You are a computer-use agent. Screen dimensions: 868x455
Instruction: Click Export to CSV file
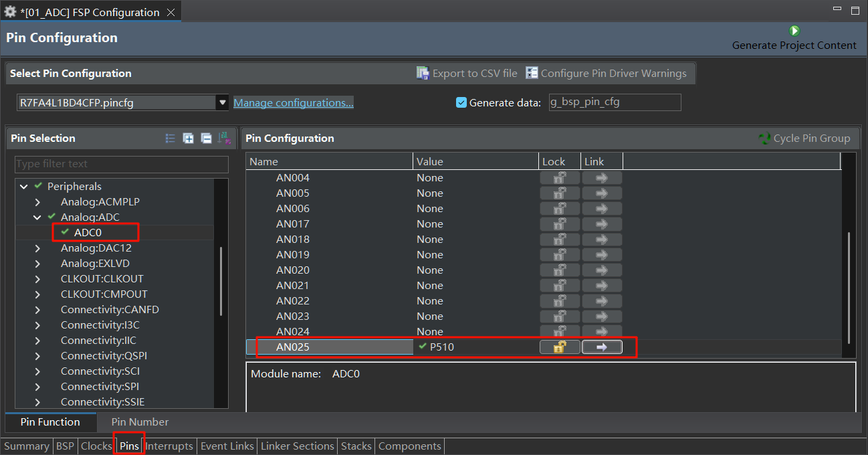click(x=467, y=74)
